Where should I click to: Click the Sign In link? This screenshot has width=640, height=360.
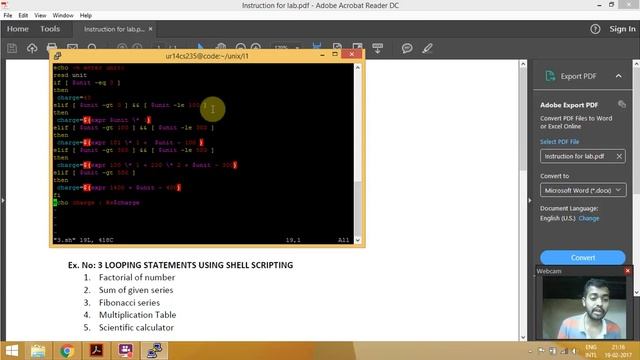click(622, 29)
